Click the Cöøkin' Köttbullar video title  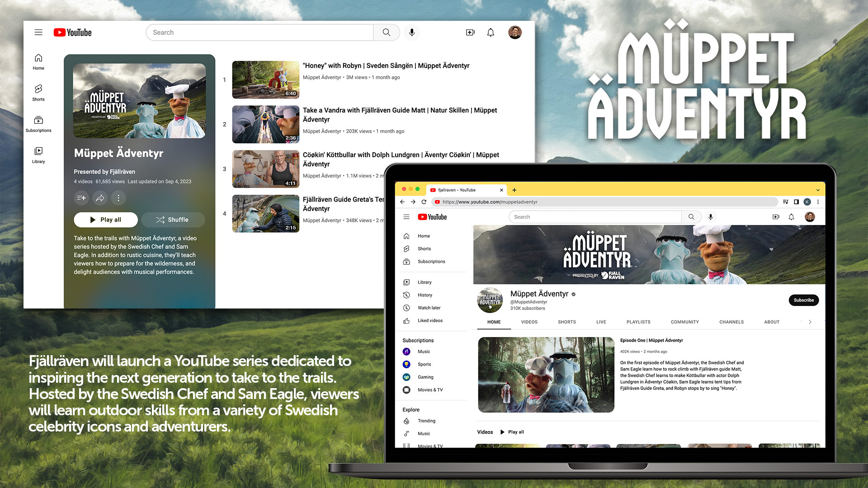click(x=401, y=160)
